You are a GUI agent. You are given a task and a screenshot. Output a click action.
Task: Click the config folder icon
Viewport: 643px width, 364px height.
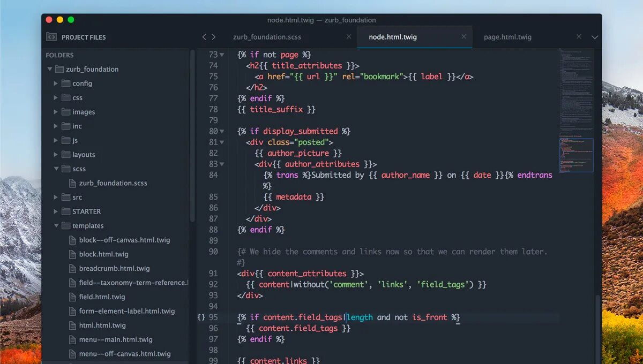pyautogui.click(x=66, y=84)
